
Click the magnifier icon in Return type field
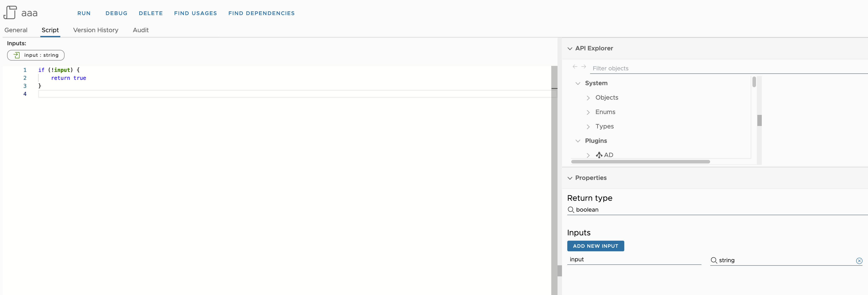coord(571,210)
